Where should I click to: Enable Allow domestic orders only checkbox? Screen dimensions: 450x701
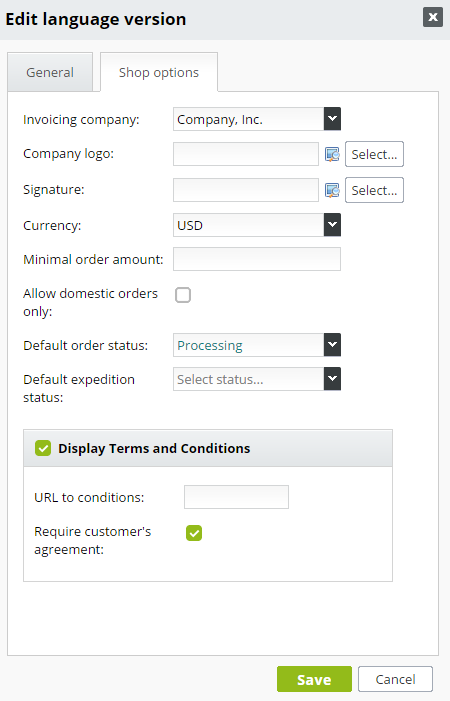[x=183, y=295]
